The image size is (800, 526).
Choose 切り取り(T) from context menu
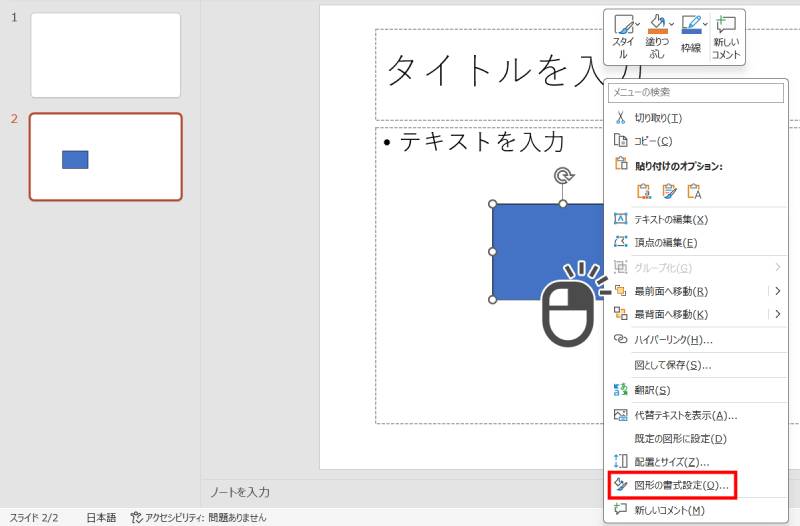tap(695, 118)
